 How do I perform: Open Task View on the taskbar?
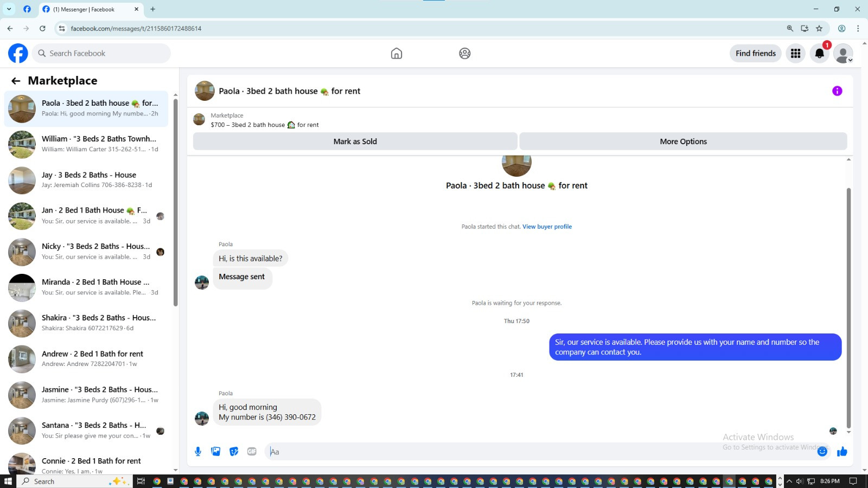coord(141,481)
